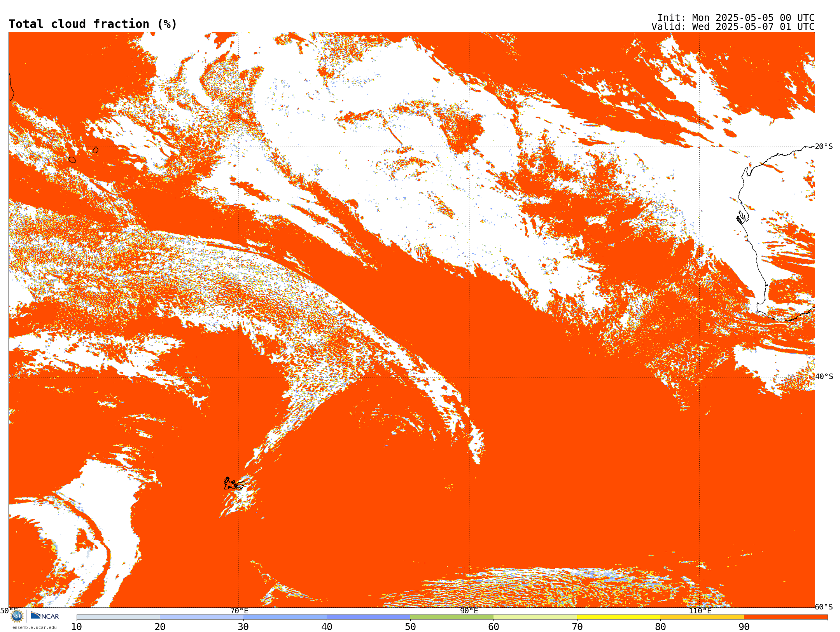Click the colorbar tick label 50

pos(410,627)
